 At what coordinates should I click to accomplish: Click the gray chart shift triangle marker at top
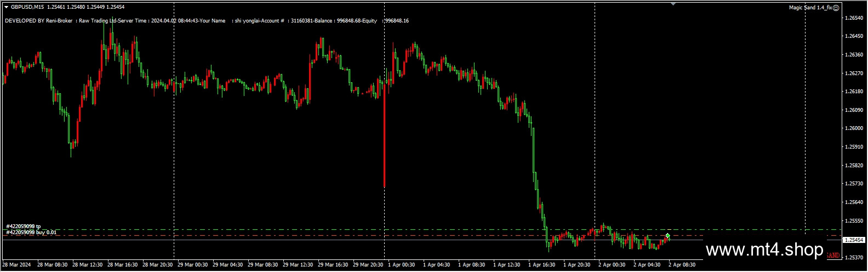tap(673, 4)
